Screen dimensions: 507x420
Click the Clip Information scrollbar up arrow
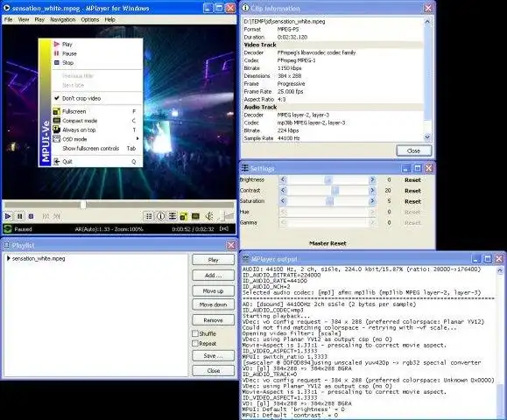pyautogui.click(x=427, y=22)
